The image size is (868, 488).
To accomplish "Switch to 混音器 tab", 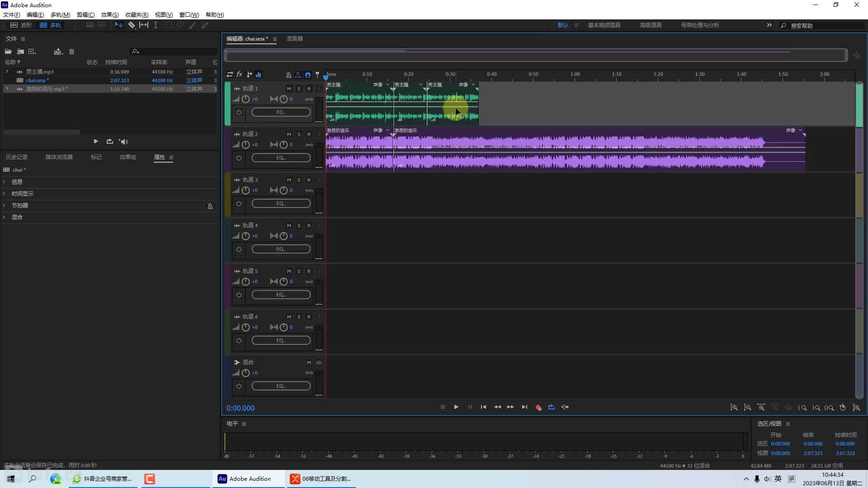I will pos(295,39).
